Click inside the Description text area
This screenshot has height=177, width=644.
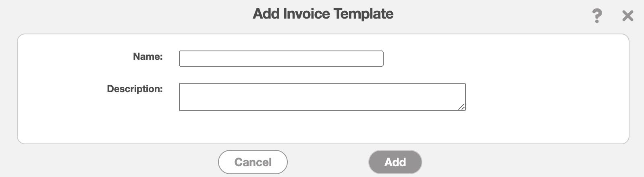322,97
